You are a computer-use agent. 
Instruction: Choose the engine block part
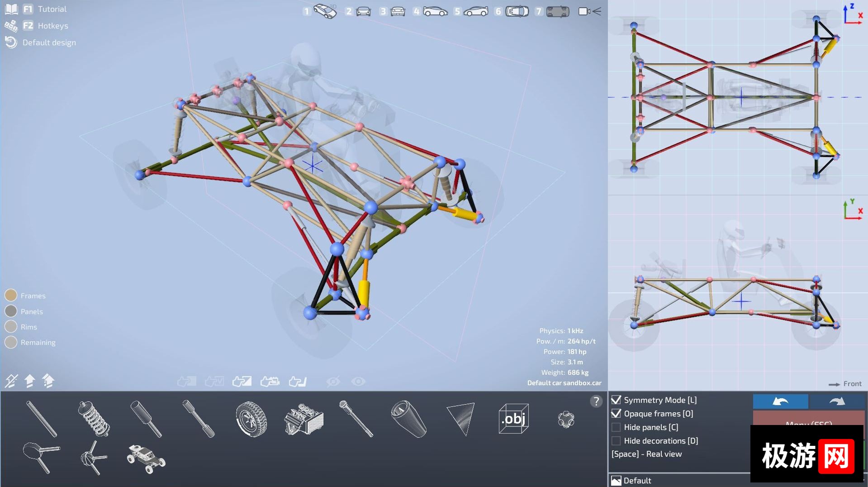click(x=304, y=420)
